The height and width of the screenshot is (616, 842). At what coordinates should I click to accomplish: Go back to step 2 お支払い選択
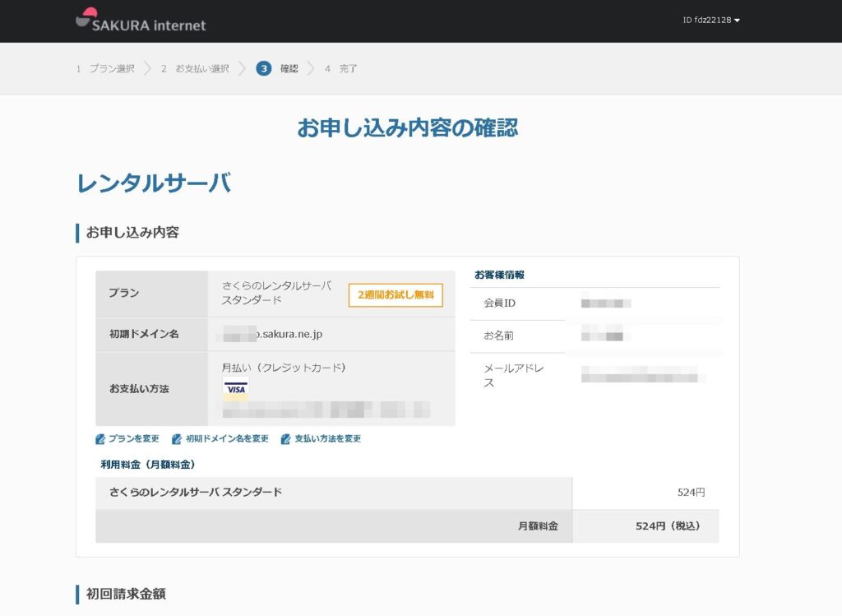tap(195, 69)
